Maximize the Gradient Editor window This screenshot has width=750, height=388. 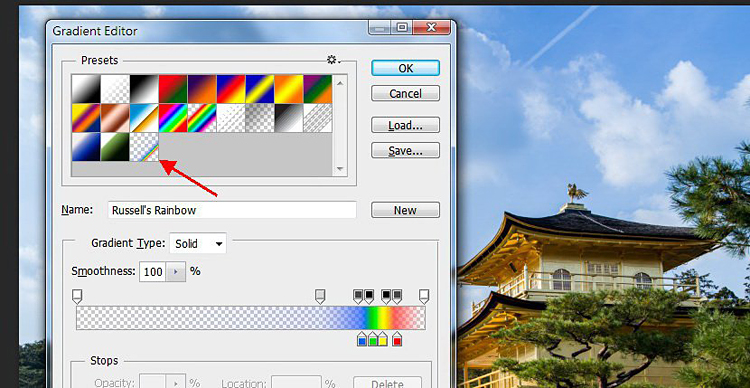coord(402,27)
